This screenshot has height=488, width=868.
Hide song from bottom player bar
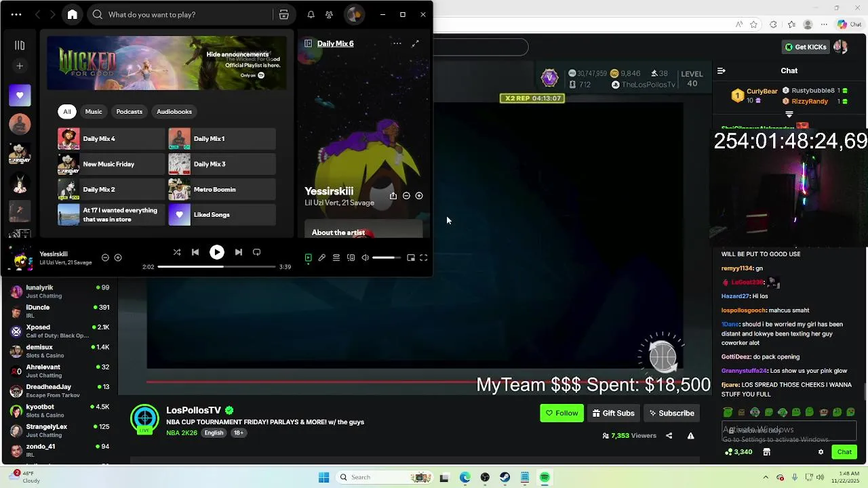coord(105,258)
